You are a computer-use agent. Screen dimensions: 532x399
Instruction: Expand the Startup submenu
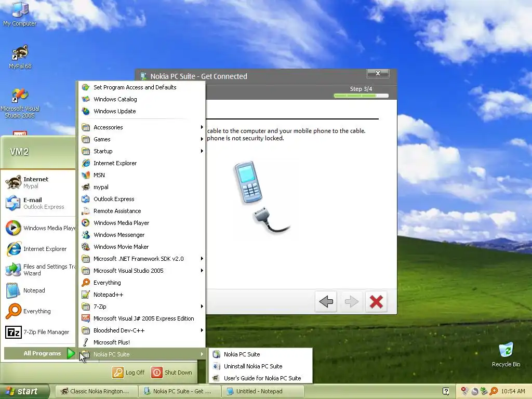pos(141,151)
